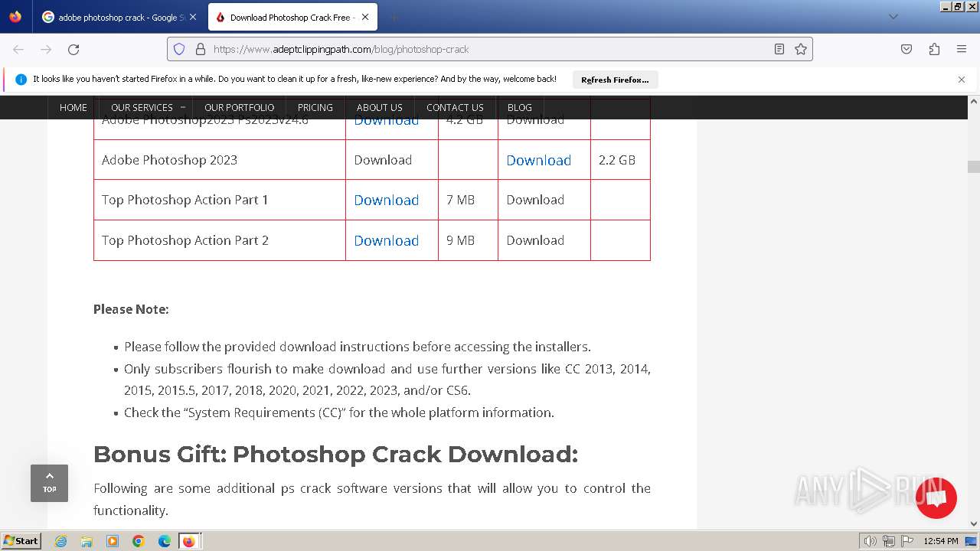This screenshot has height=551, width=980.
Task: Close the Google search tab
Action: [193, 17]
